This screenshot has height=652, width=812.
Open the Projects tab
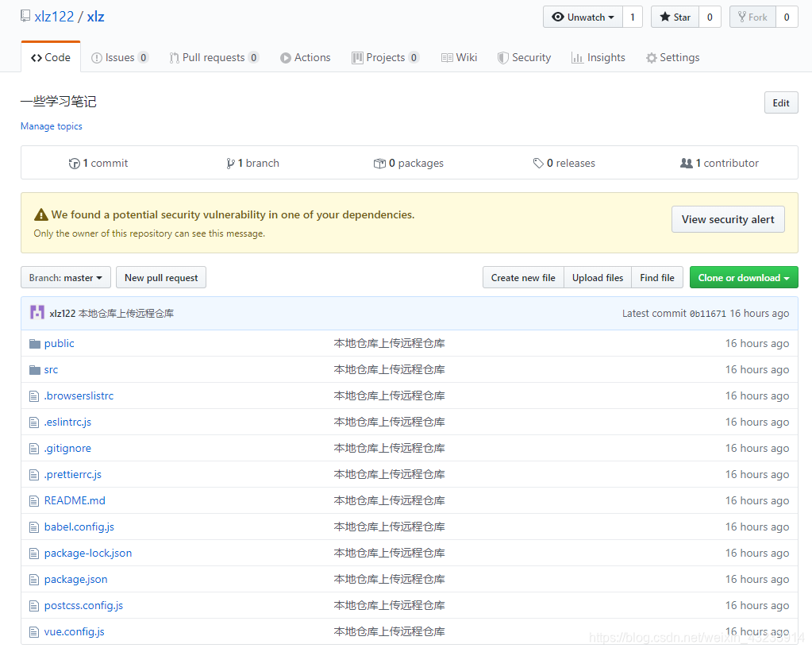[x=385, y=57]
